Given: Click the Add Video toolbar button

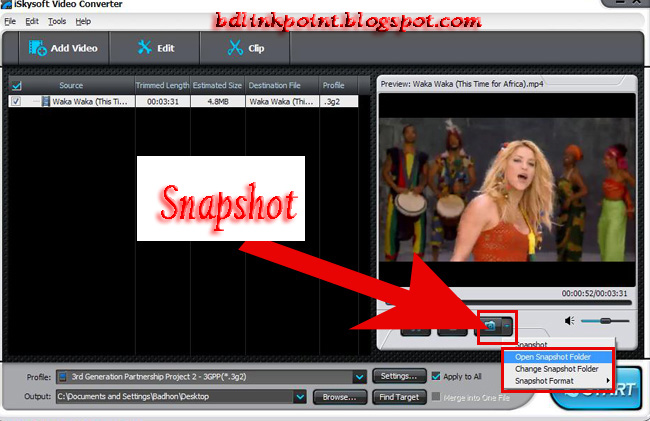Looking at the screenshot, I should pos(63,48).
